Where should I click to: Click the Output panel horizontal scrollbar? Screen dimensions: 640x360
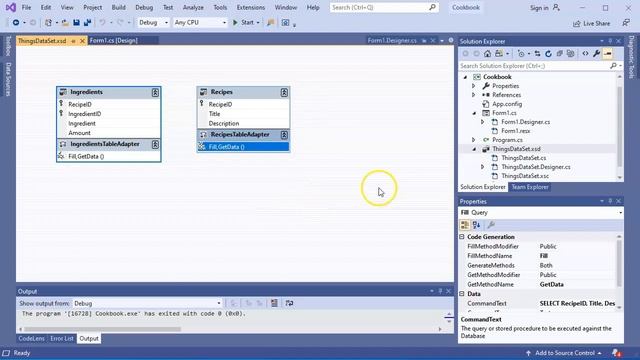102,329
